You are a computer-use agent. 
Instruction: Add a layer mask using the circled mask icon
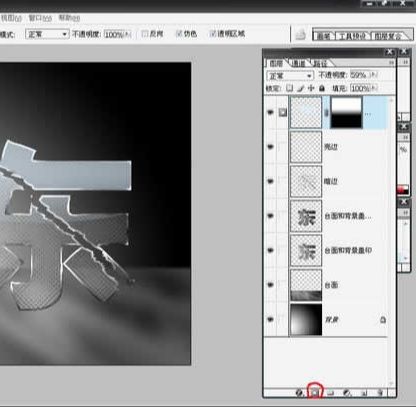[x=315, y=393]
